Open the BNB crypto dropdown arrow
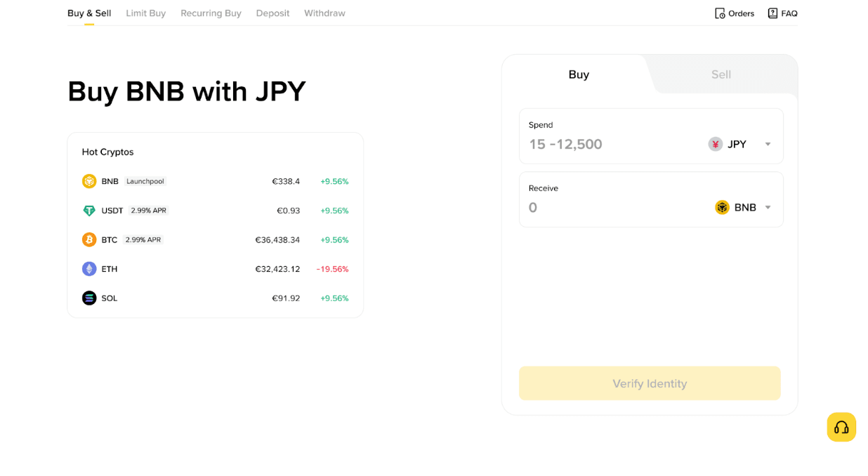868x476 pixels. tap(768, 208)
